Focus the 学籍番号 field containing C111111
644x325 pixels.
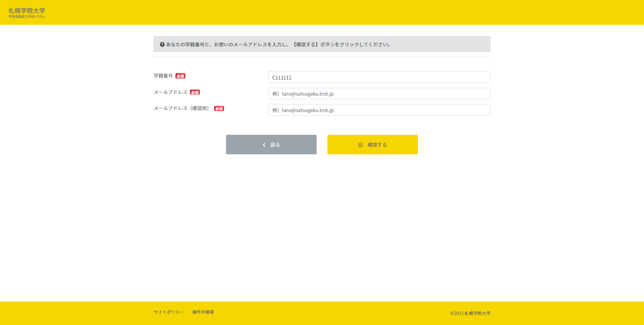click(379, 77)
